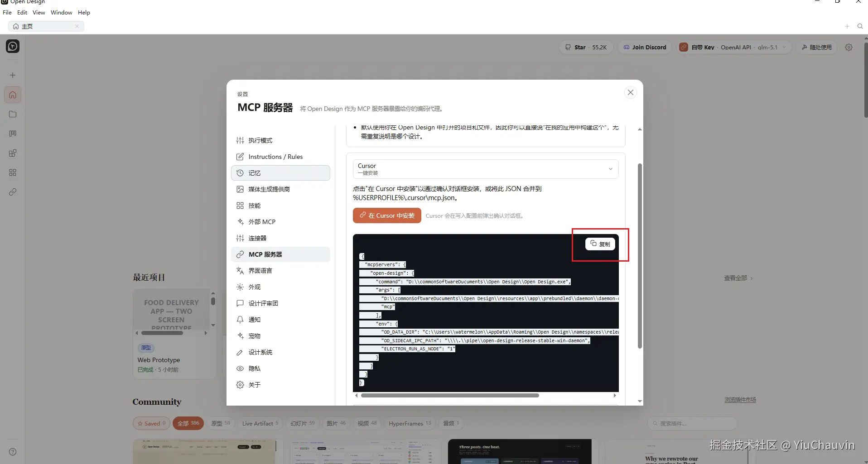This screenshot has width=868, height=464.
Task: Select the HyperFrames 13 filter chip
Action: [x=410, y=423]
